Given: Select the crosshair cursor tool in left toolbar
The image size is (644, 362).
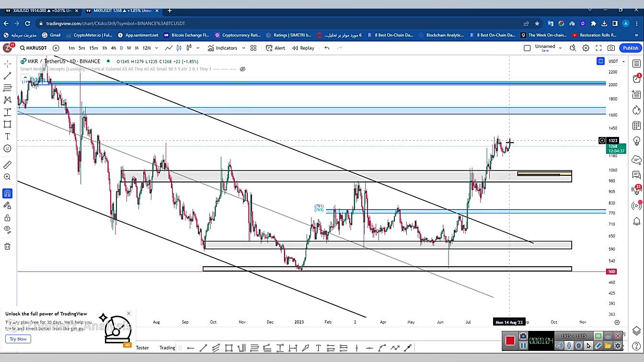Looking at the screenshot, I should click(x=8, y=63).
